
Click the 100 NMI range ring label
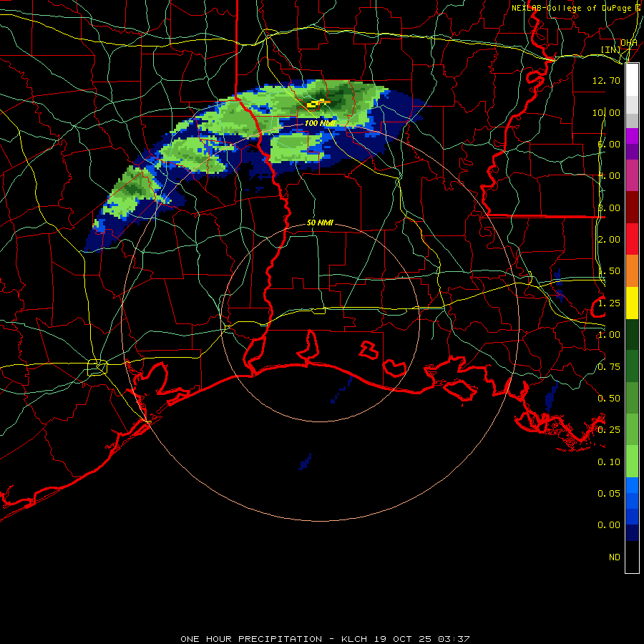[320, 123]
